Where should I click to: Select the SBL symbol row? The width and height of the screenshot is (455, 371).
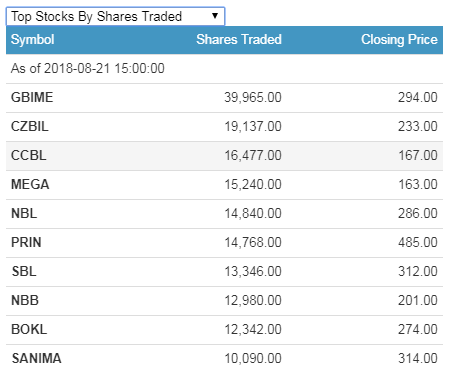[x=224, y=271]
